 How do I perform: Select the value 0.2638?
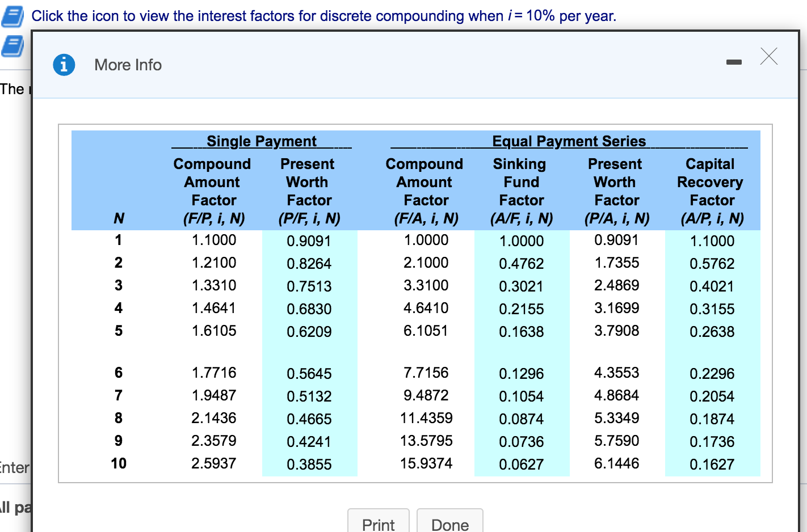point(712,332)
